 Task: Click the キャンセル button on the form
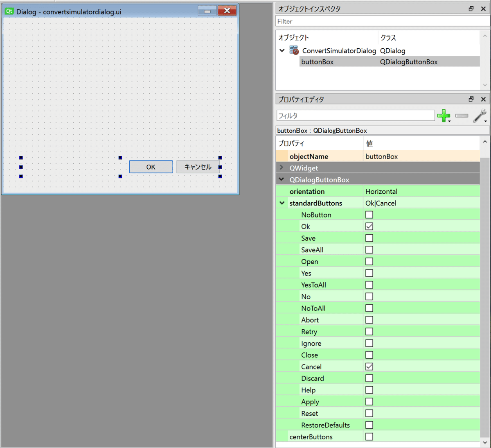coord(198,167)
